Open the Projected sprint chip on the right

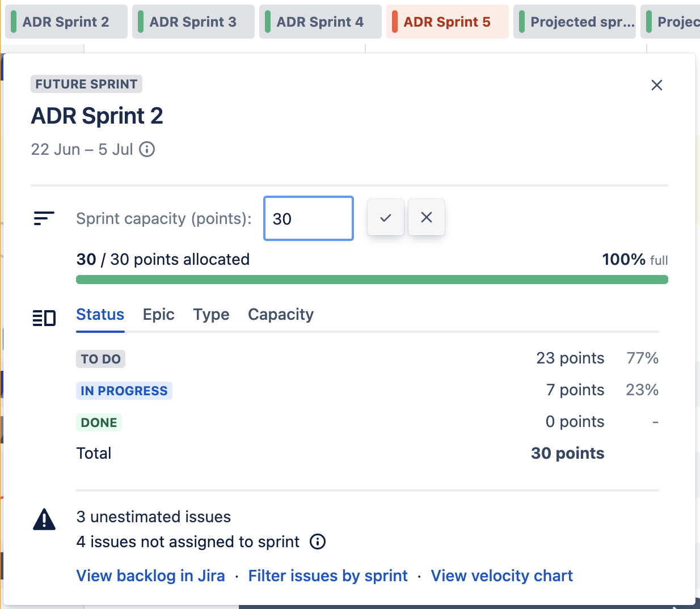click(x=574, y=21)
